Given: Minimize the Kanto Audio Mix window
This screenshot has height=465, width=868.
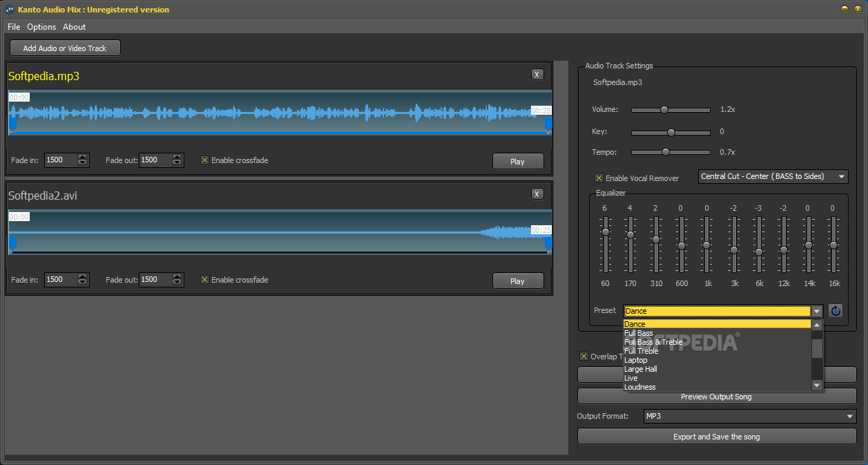Looking at the screenshot, I should tap(844, 10).
